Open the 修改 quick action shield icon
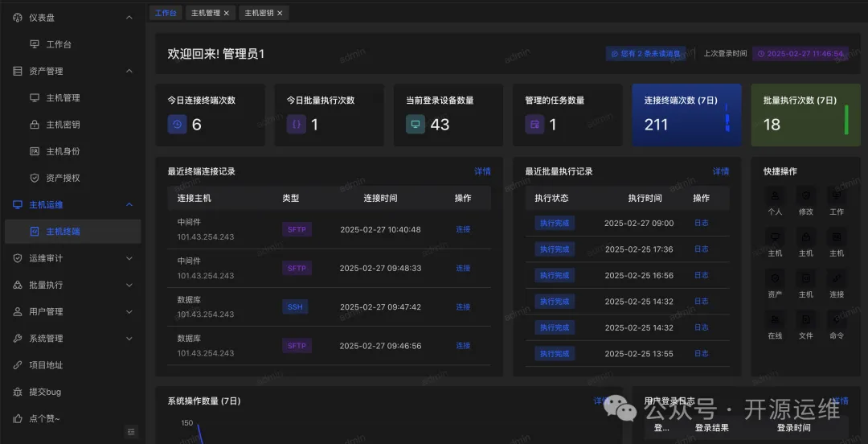Image resolution: width=868 pixels, height=444 pixels. pyautogui.click(x=805, y=195)
